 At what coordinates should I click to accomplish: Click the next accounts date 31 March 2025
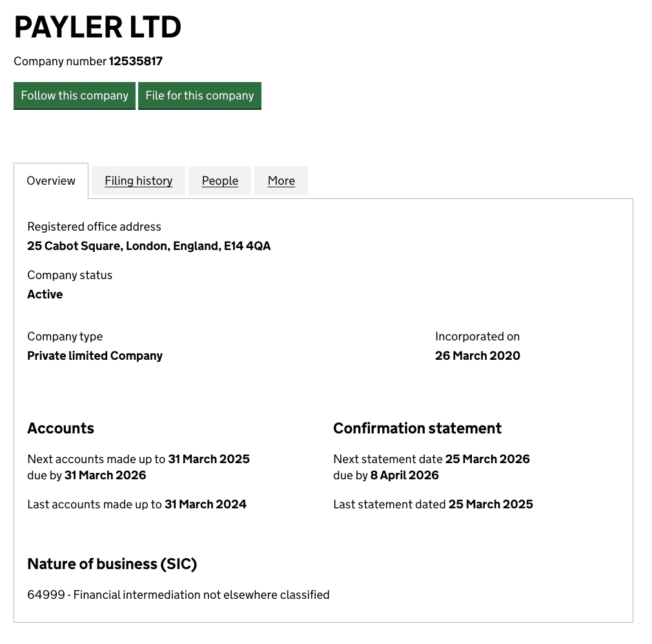pyautogui.click(x=209, y=459)
